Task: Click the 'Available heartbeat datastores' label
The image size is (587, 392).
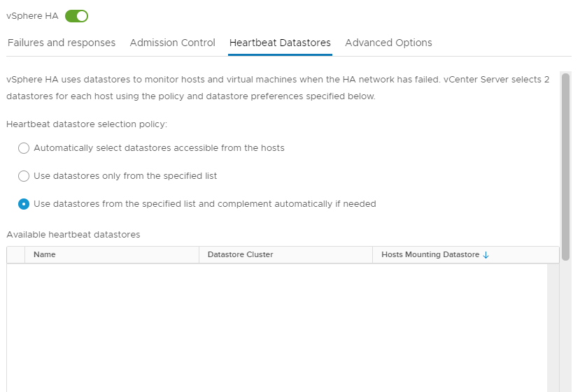Action: click(73, 235)
